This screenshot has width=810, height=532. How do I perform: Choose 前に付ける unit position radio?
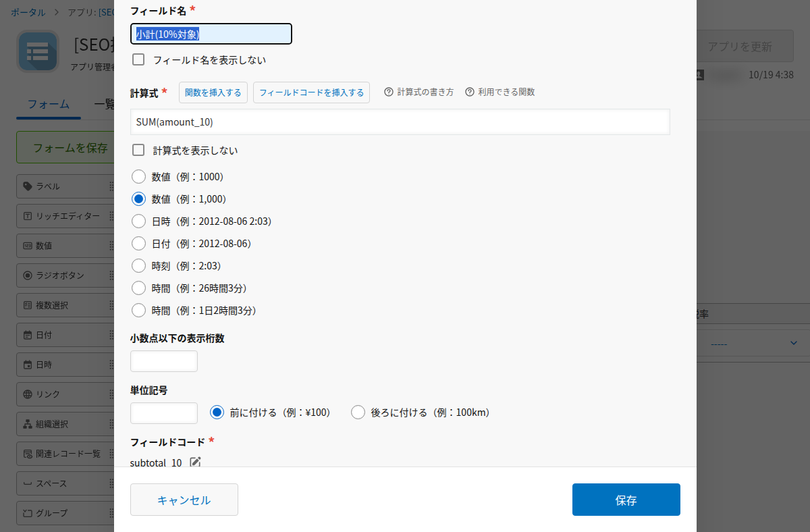217,413
